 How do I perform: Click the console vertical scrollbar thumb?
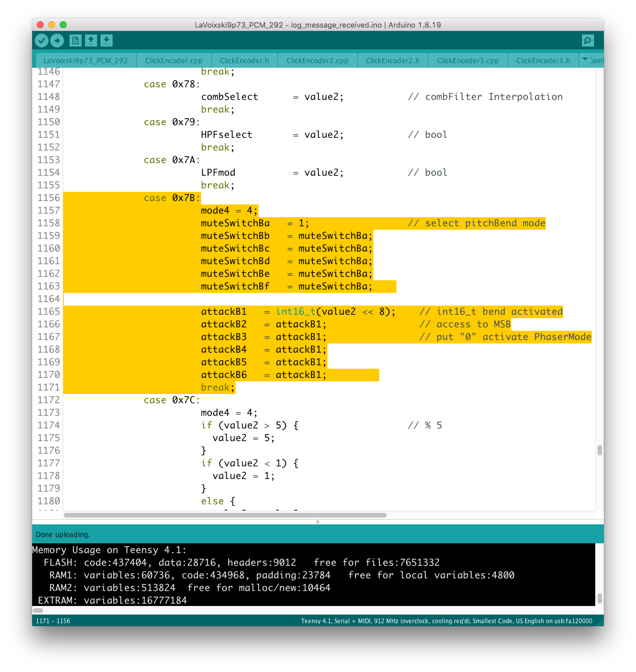tap(599, 598)
